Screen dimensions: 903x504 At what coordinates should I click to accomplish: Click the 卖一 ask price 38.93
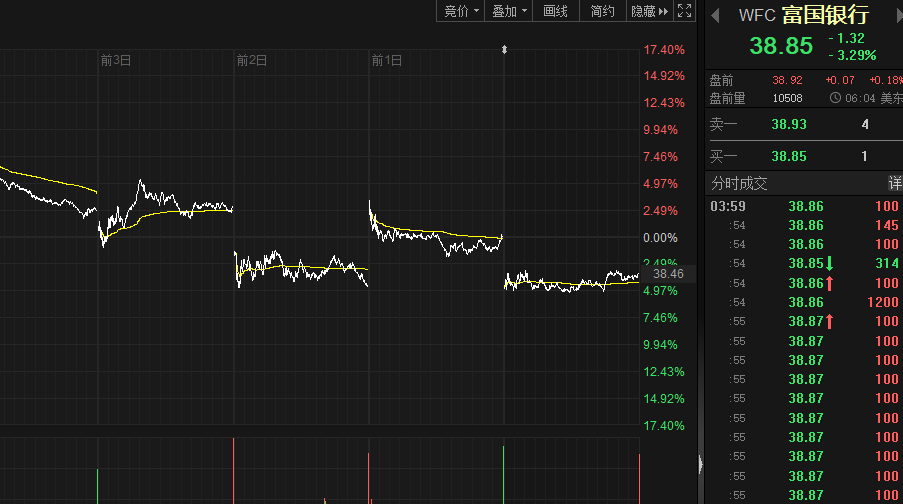(x=788, y=124)
